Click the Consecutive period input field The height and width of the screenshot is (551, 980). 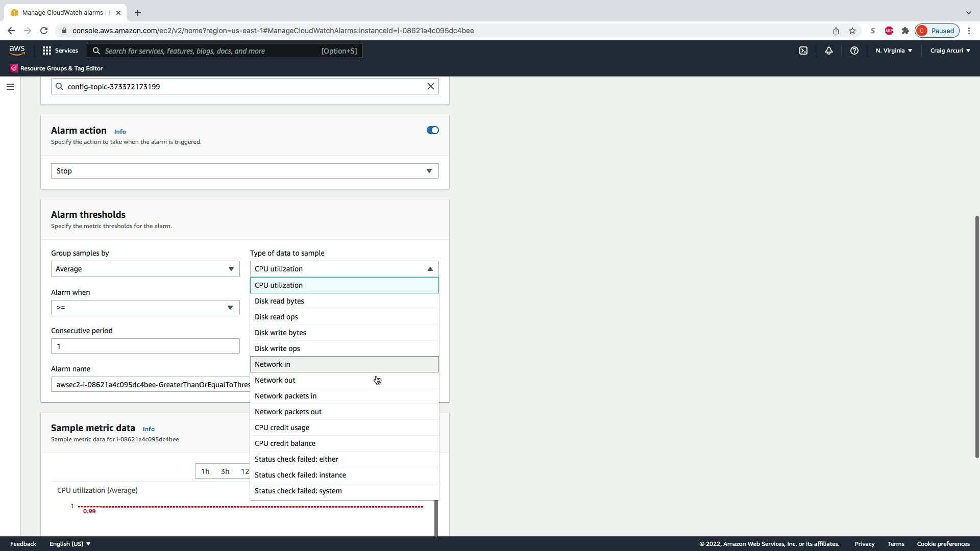pyautogui.click(x=145, y=346)
